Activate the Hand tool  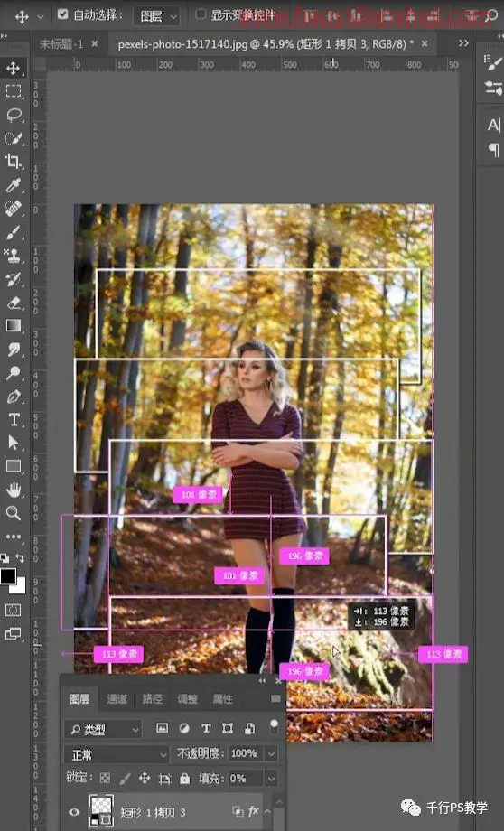tap(14, 490)
